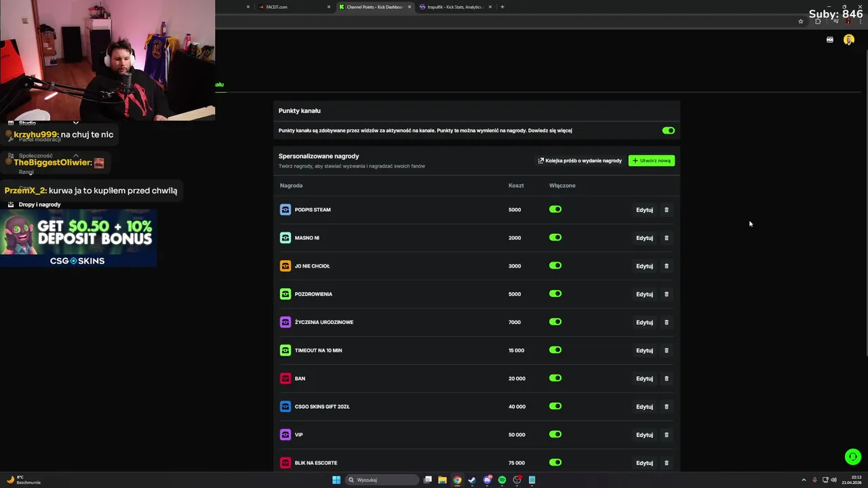Image resolution: width=868 pixels, height=488 pixels.
Task: Disable the VIP reward toggle
Action: pos(555,434)
